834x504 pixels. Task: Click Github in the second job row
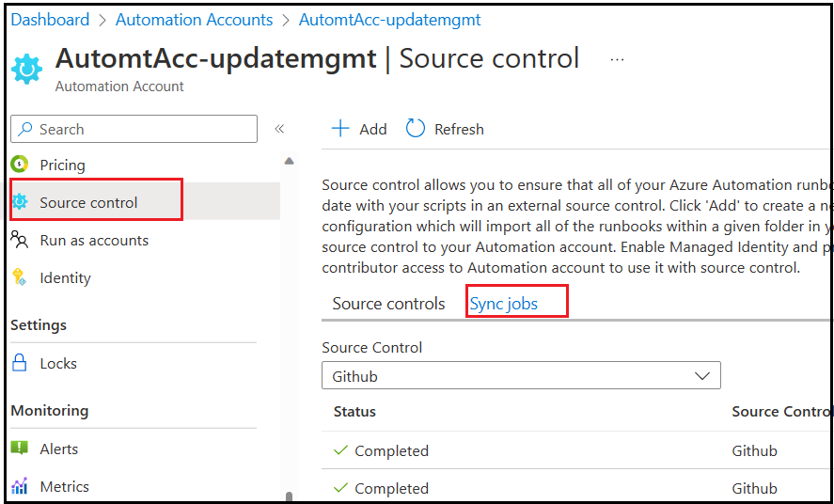pyautogui.click(x=754, y=488)
